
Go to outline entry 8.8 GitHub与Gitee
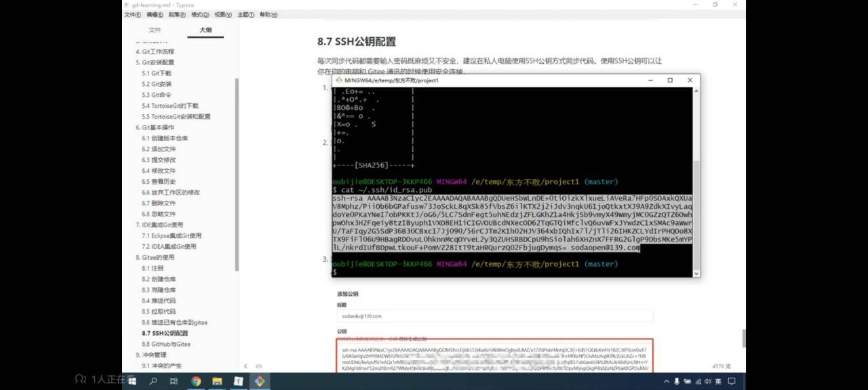click(166, 344)
